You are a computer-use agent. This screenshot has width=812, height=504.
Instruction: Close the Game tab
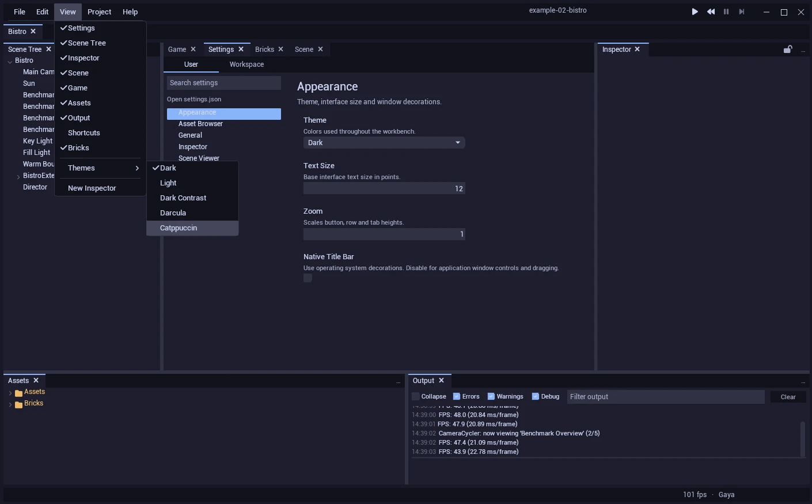(193, 50)
